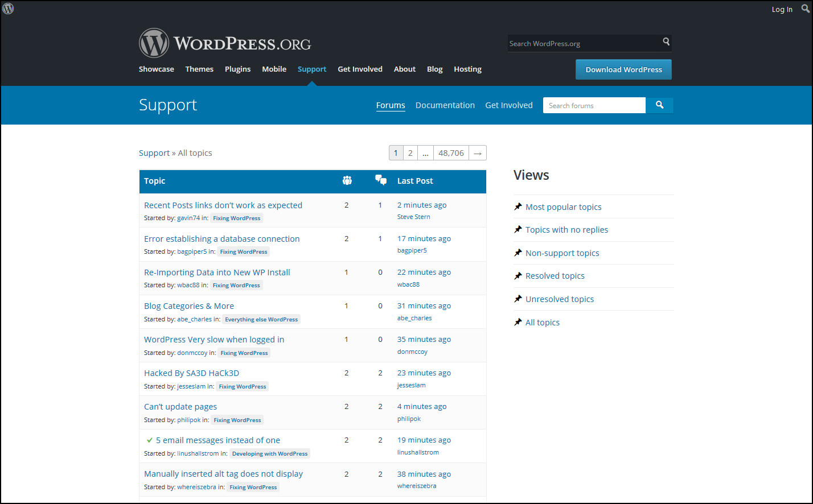Open topic WordPress Very slow when logged in

(214, 340)
